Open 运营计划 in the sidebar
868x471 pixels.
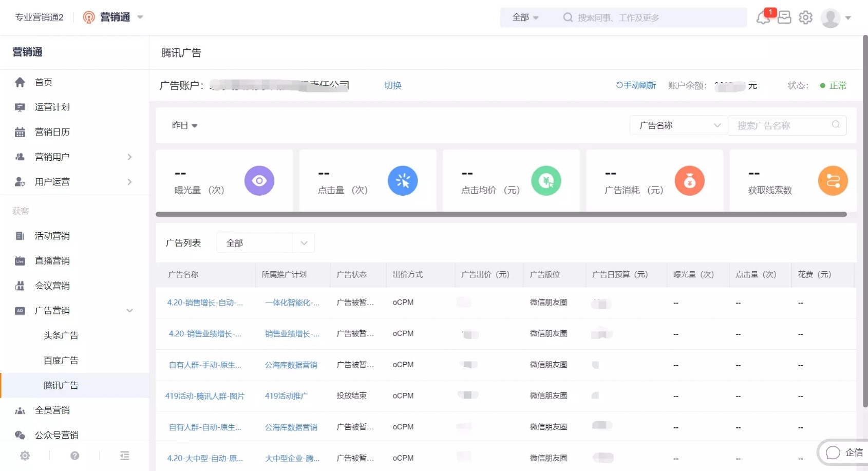[52, 107]
